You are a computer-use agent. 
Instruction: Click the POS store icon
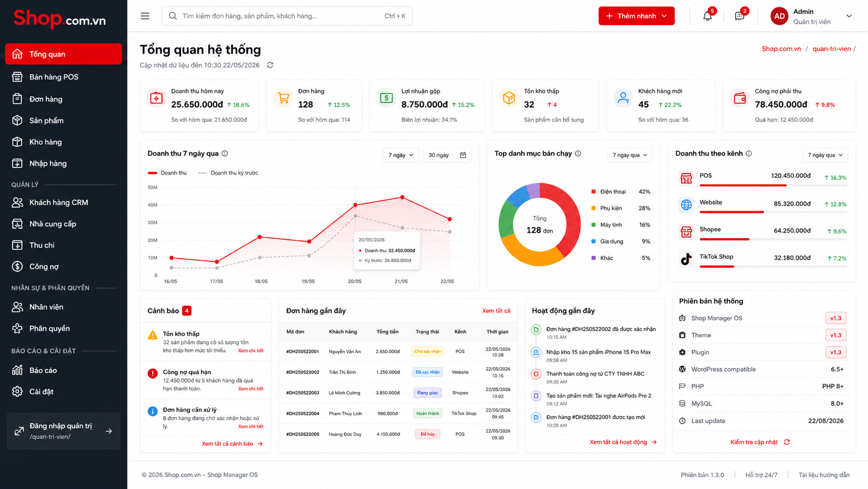click(x=686, y=178)
